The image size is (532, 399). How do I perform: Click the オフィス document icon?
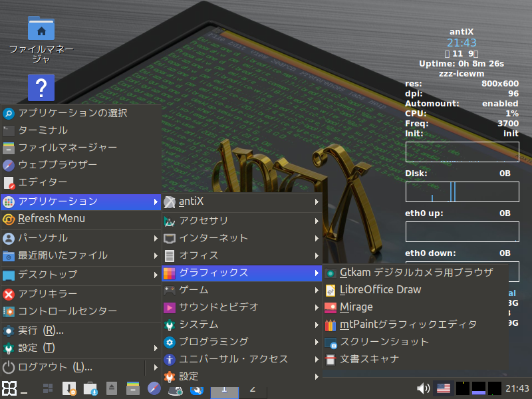click(x=170, y=256)
